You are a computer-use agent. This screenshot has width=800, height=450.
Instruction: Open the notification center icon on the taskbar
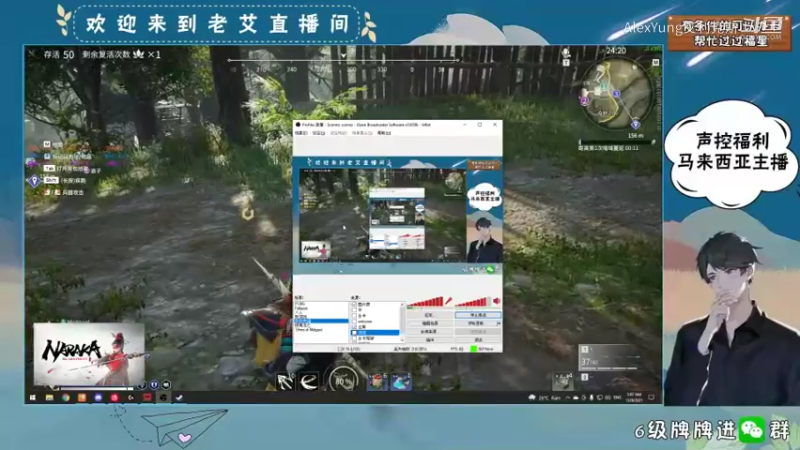652,397
